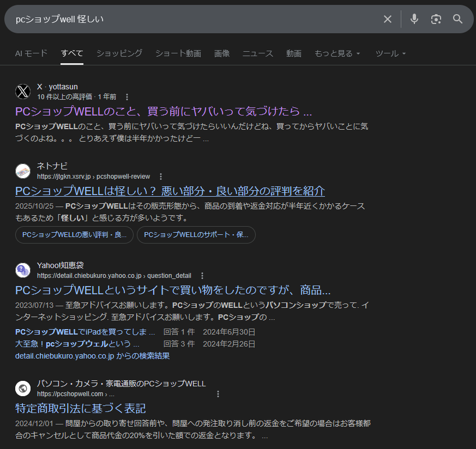This screenshot has height=449, width=476.
Task: Start voice search with the microphone icon
Action: (414, 19)
